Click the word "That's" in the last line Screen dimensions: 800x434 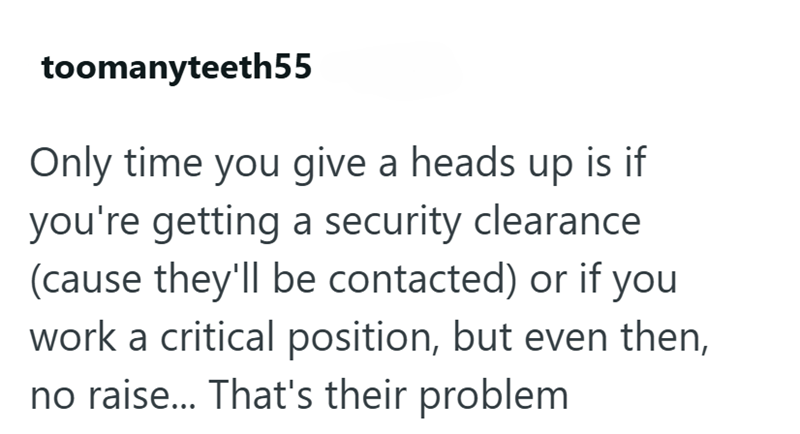(261, 395)
